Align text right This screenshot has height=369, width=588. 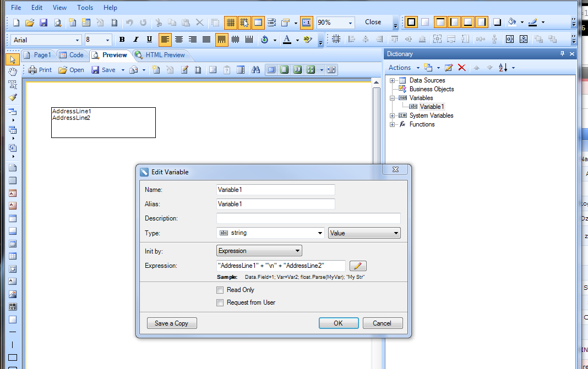pos(193,40)
